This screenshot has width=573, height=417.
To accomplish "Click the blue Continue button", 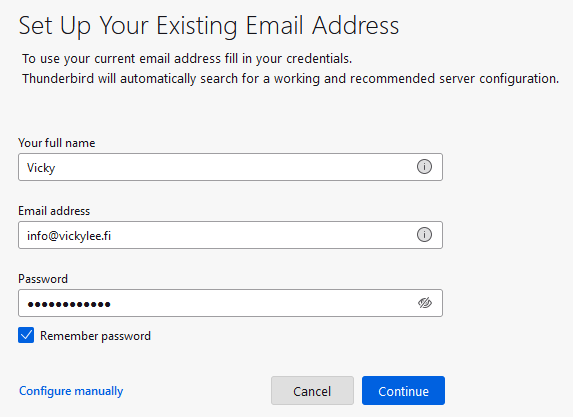I will click(x=403, y=391).
